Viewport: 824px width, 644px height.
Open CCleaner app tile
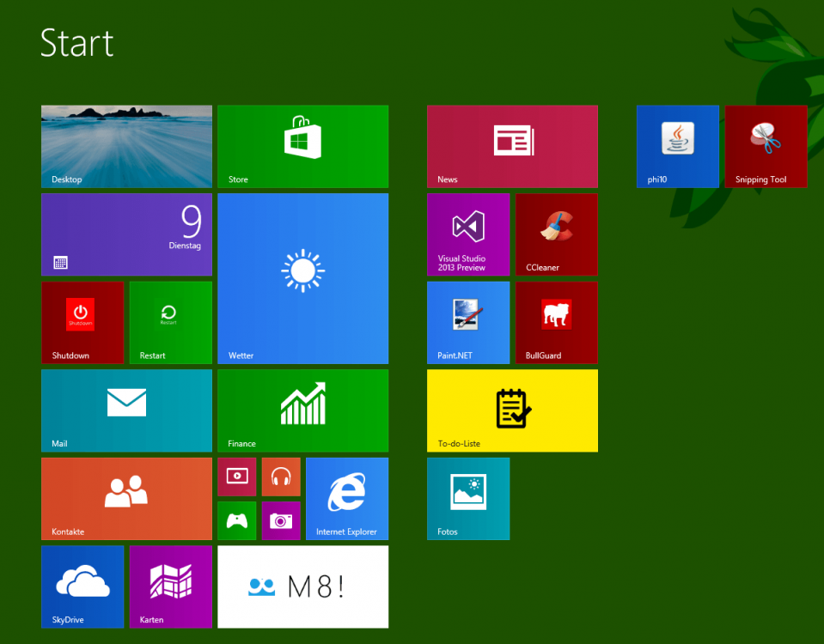556,234
